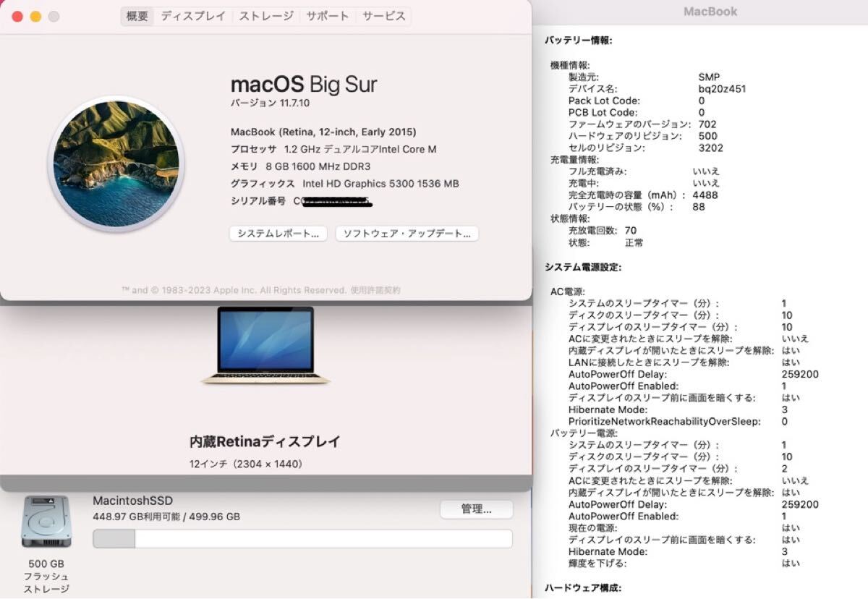Select the デバイス名 bq20z451 row
This screenshot has height=599, width=868.
point(657,89)
